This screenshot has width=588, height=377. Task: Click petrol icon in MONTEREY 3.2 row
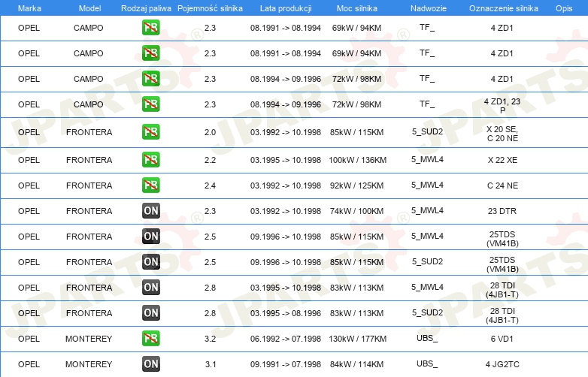tap(150, 338)
